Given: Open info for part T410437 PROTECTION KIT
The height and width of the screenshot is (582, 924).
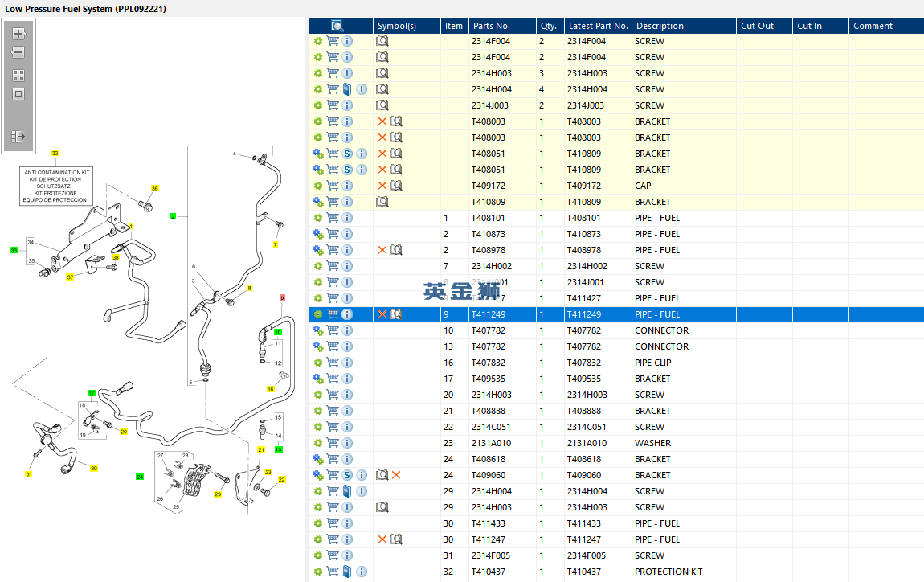Looking at the screenshot, I should pyautogui.click(x=362, y=572).
